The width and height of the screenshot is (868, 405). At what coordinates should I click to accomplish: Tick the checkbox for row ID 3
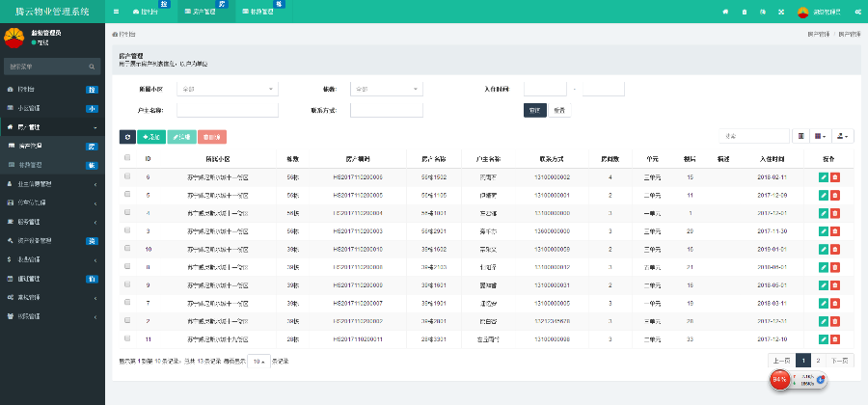point(127,231)
